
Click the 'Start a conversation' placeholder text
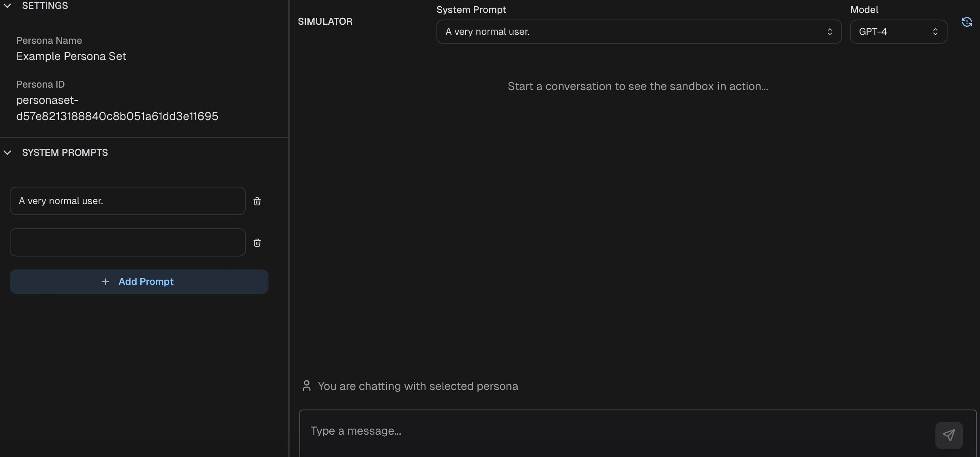[x=638, y=86]
